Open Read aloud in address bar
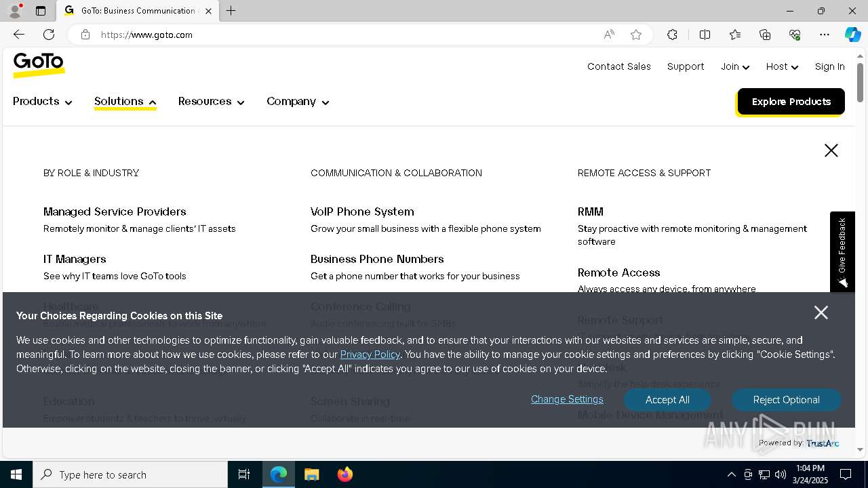Viewport: 868px width, 488px height. [x=609, y=35]
